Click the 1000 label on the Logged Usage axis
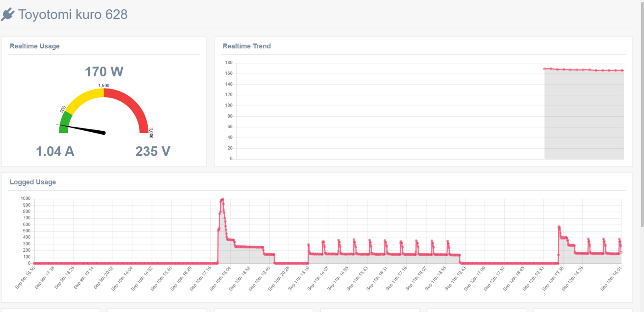This screenshot has height=312, width=644. 26,199
